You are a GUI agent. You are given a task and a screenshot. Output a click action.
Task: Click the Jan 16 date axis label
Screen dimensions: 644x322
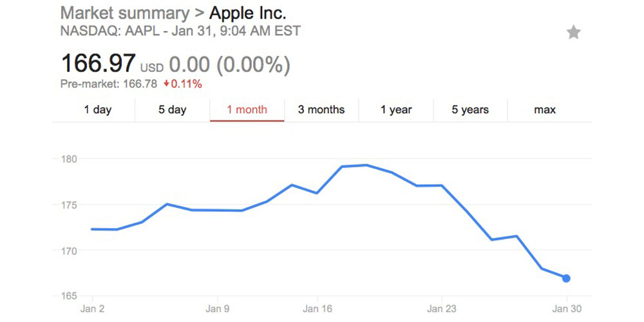click(317, 308)
